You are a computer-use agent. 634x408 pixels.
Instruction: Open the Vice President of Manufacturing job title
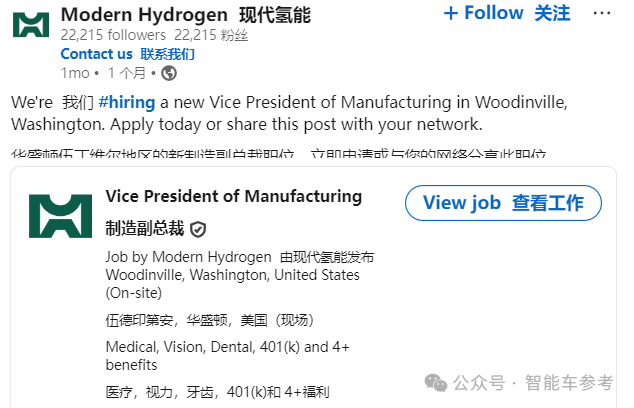point(233,195)
